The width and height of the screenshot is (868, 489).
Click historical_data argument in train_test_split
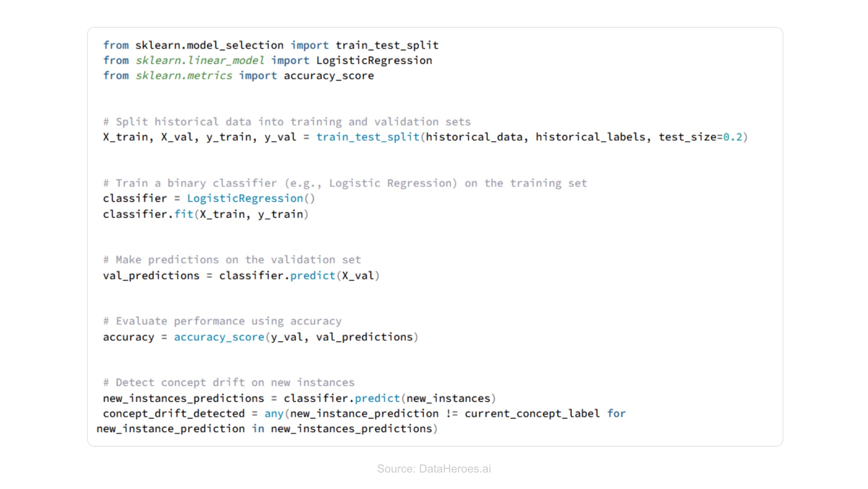[474, 137]
